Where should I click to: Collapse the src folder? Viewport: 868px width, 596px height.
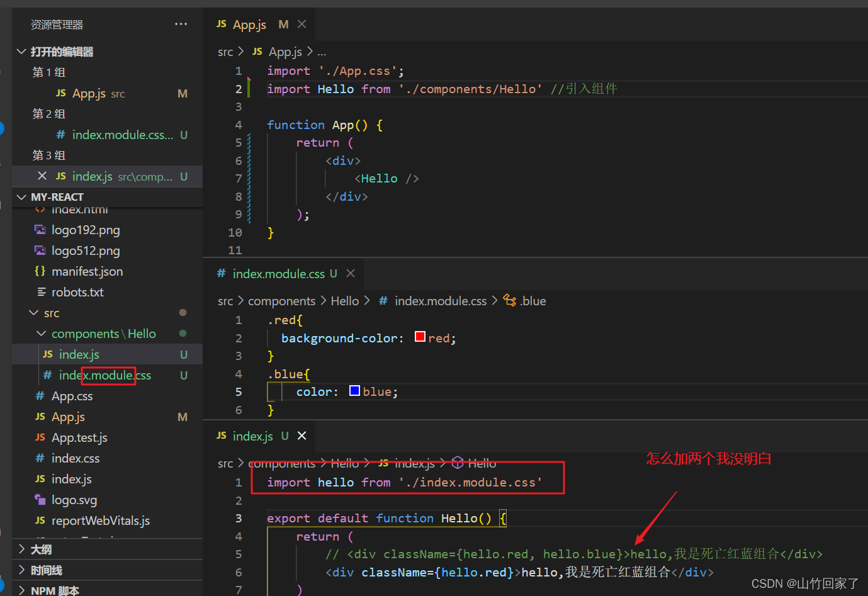pos(33,313)
